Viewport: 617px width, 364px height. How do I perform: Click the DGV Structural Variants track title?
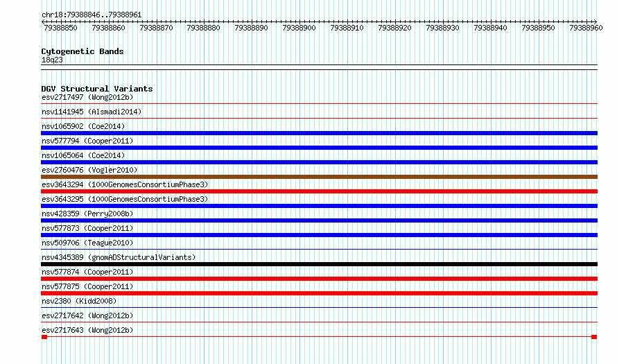click(x=97, y=89)
